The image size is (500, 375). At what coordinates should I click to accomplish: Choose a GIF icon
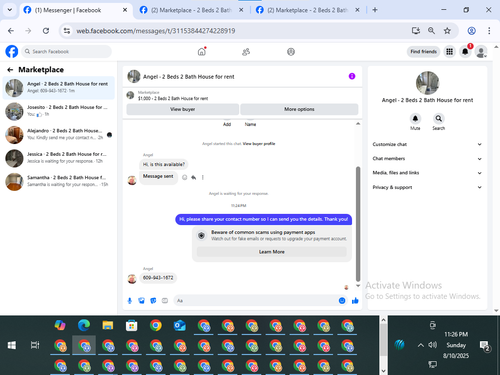(165, 301)
